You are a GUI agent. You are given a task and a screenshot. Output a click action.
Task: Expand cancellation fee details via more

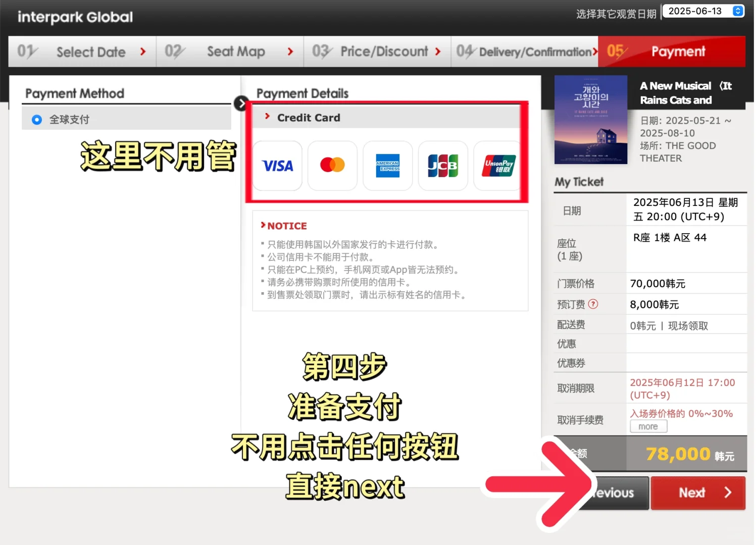click(x=648, y=426)
